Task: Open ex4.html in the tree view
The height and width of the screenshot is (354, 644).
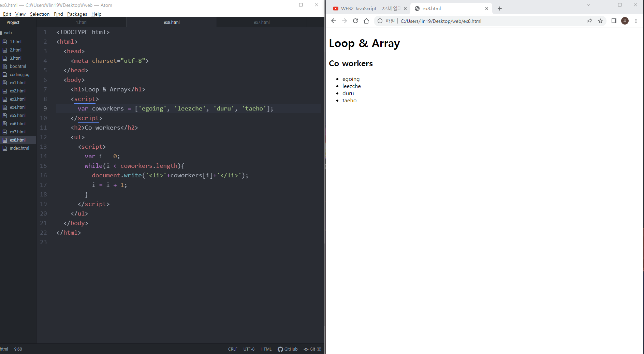Action: point(18,107)
